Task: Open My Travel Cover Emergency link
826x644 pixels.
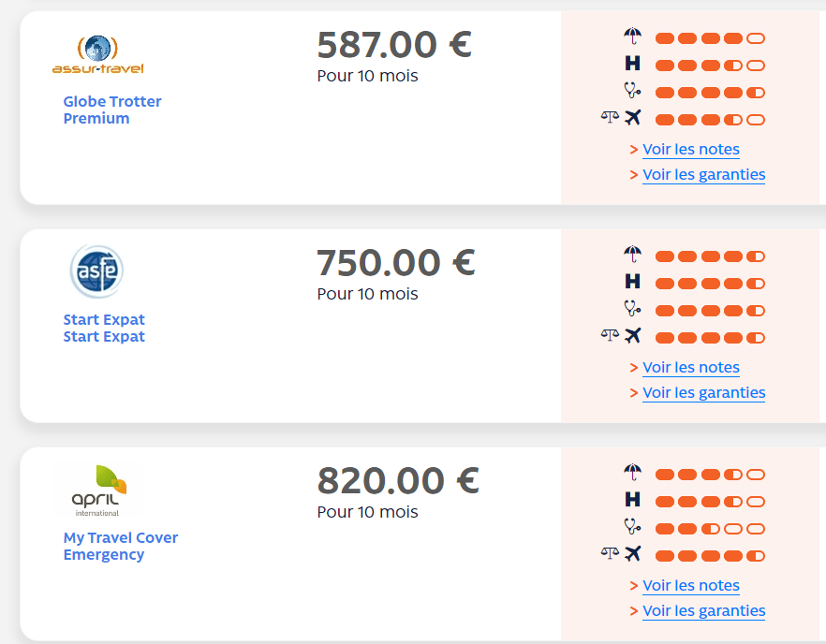Action: pos(120,546)
